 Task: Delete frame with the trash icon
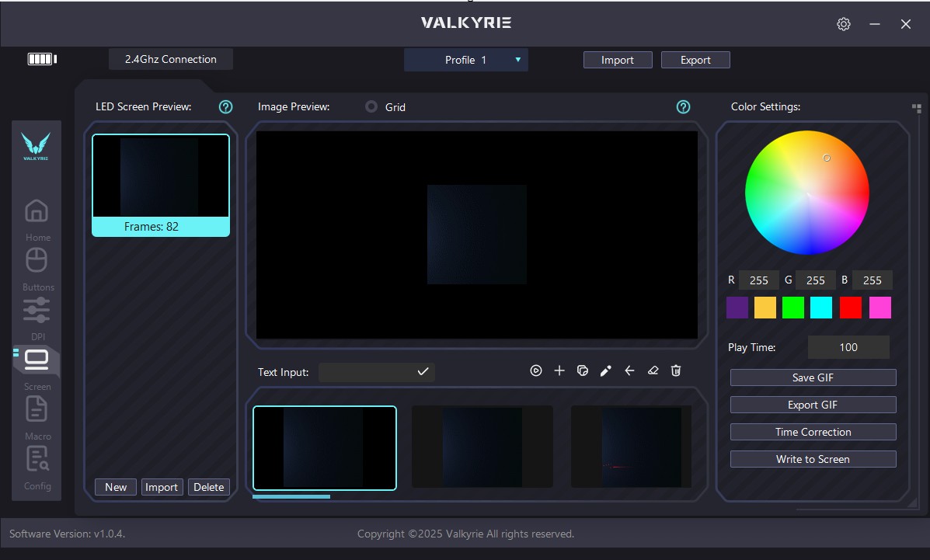676,370
